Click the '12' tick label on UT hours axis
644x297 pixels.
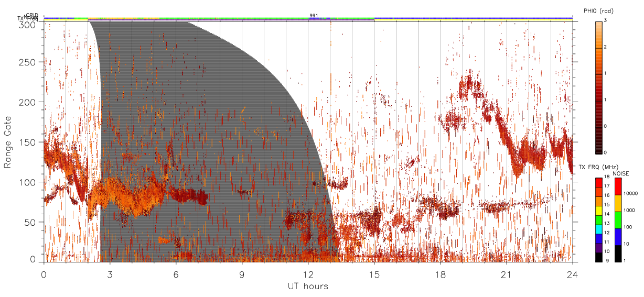[308, 274]
